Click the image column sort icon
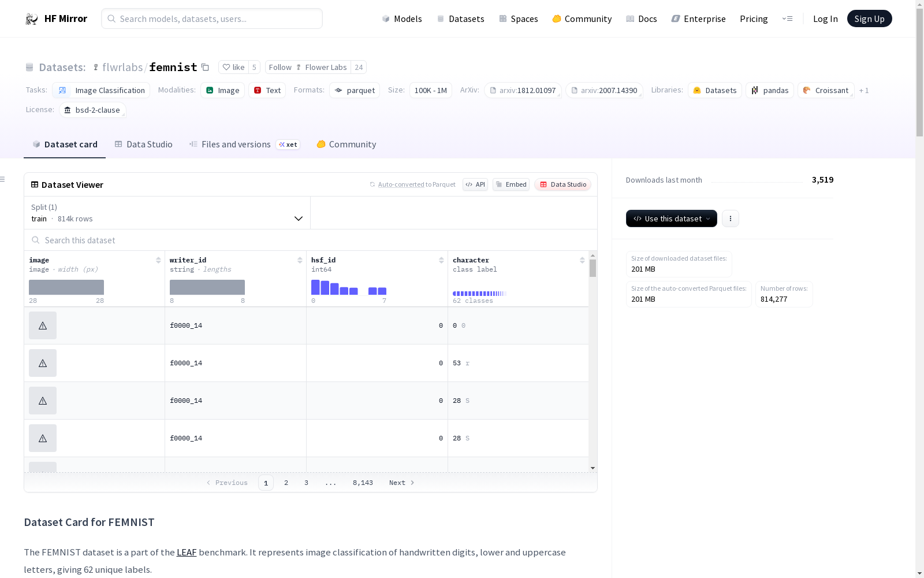This screenshot has height=578, width=924. click(158, 260)
